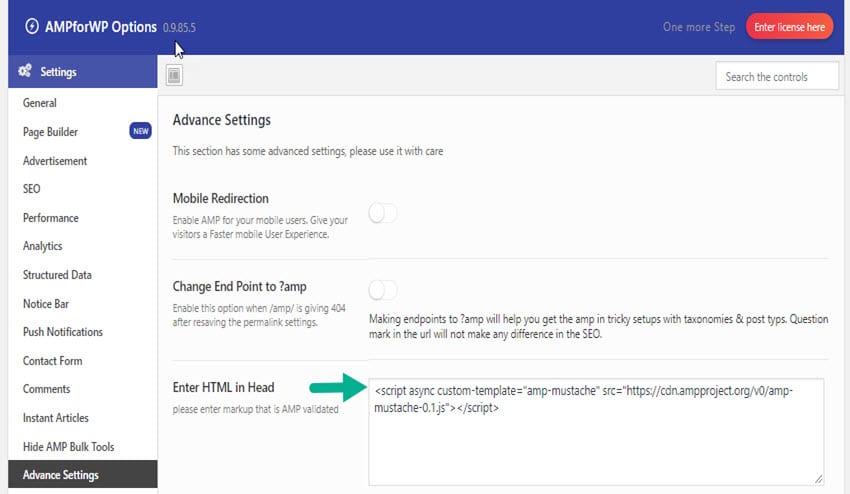Click inside the Enter HTML in Head textarea
The width and height of the screenshot is (850, 494).
(x=596, y=432)
